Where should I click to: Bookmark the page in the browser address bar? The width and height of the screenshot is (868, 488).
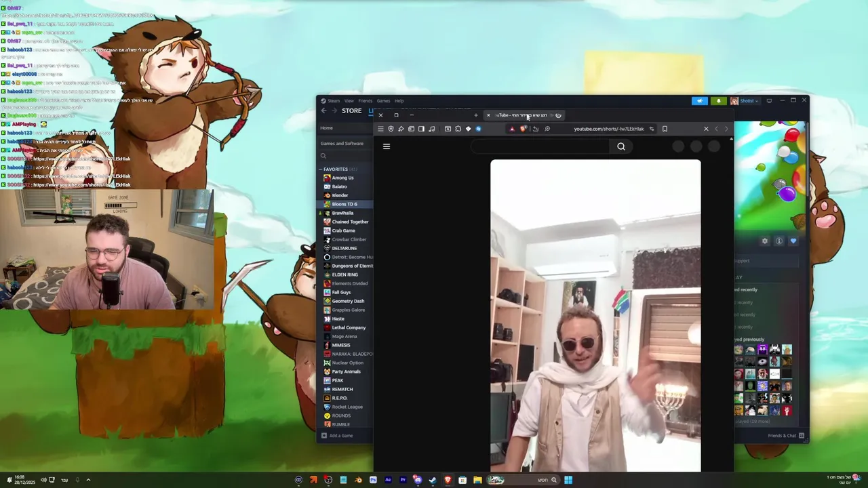[665, 129]
